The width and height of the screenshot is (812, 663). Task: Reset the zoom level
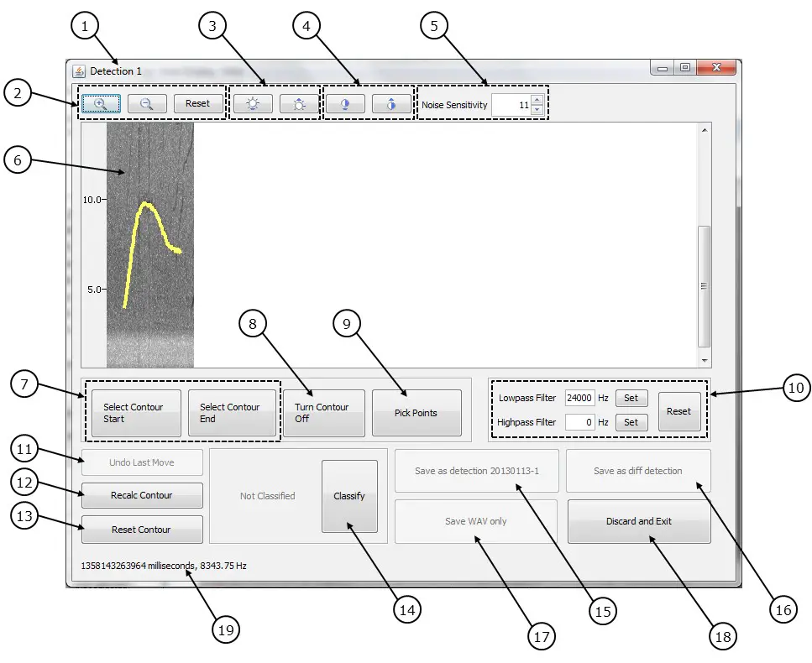tap(198, 103)
